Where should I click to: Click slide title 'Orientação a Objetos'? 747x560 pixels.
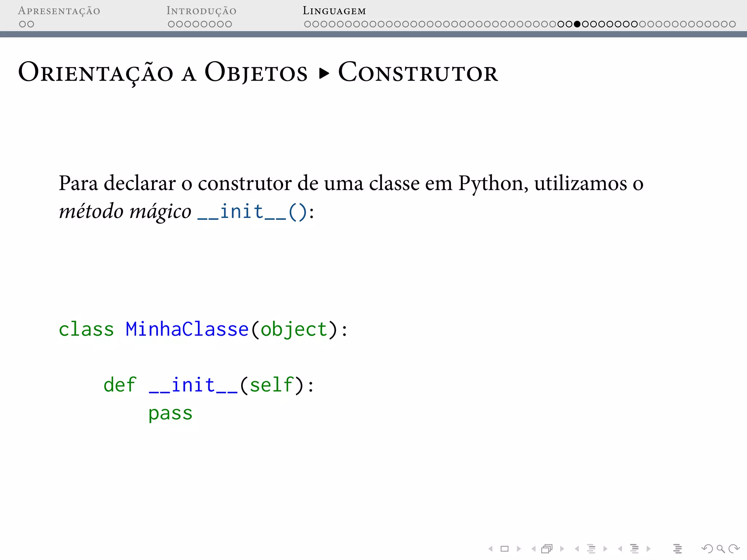point(163,73)
